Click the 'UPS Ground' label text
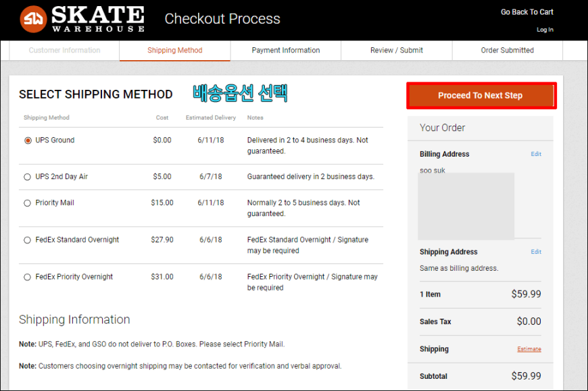 (55, 140)
